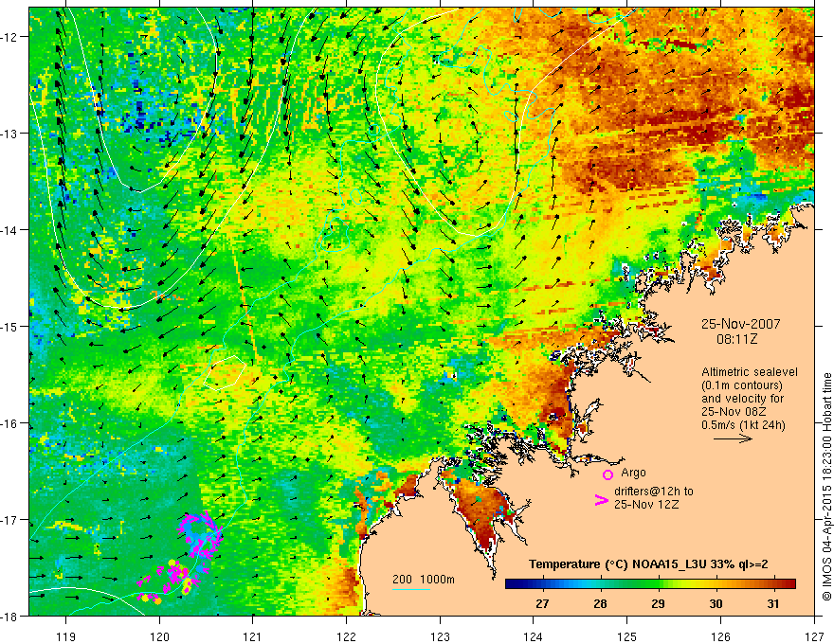Click the small closed white contour near 120.7E 15.5S

[x=225, y=373]
